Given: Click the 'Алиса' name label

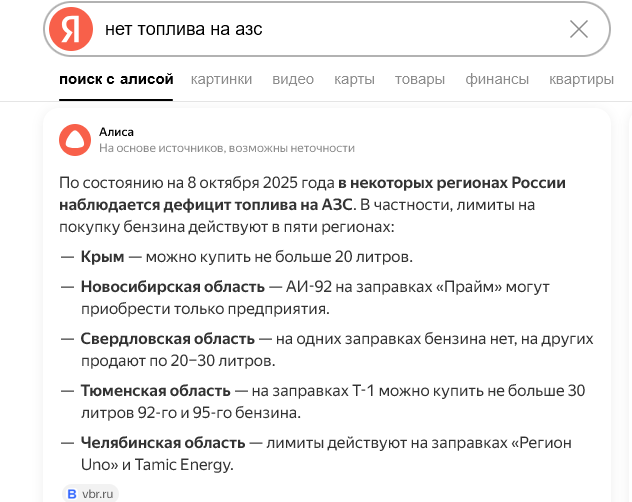Looking at the screenshot, I should coord(116,132).
